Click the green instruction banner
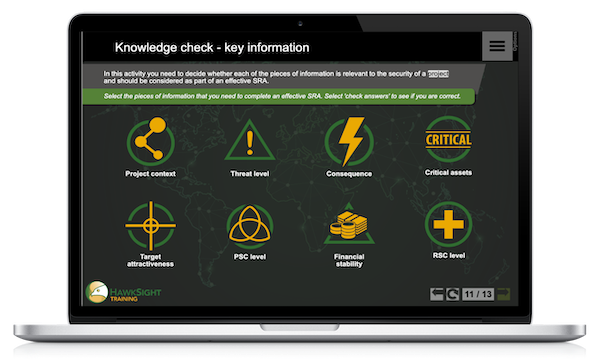Screen dimensions: 600x360 point(279,96)
